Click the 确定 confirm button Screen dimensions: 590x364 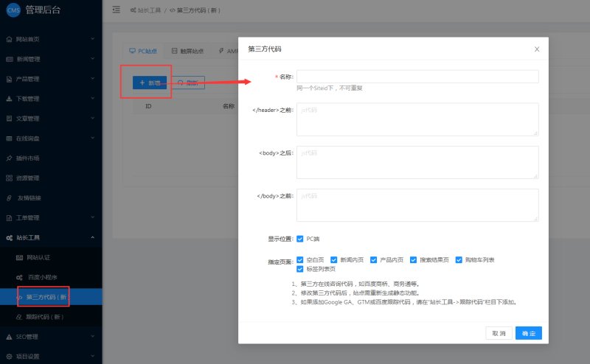529,333
